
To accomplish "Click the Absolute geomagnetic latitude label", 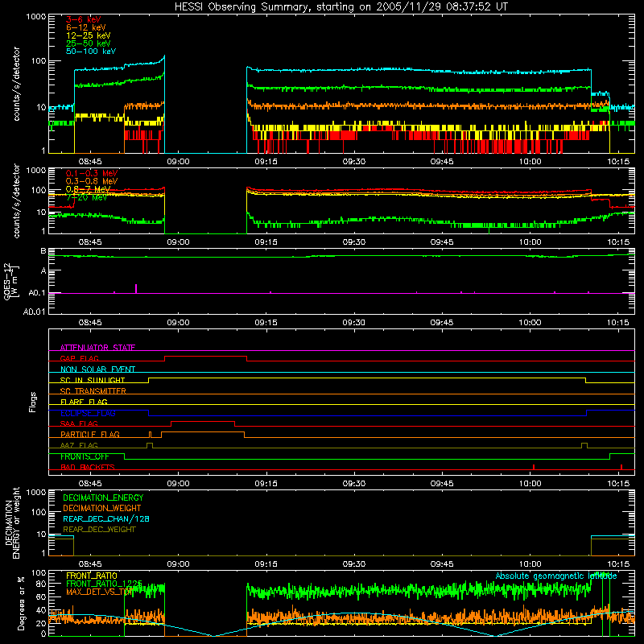I will [556, 576].
